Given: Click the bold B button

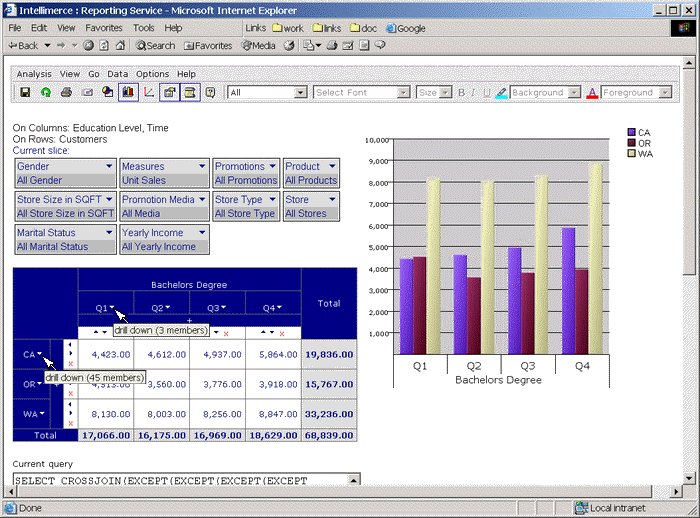Looking at the screenshot, I should coord(461,93).
